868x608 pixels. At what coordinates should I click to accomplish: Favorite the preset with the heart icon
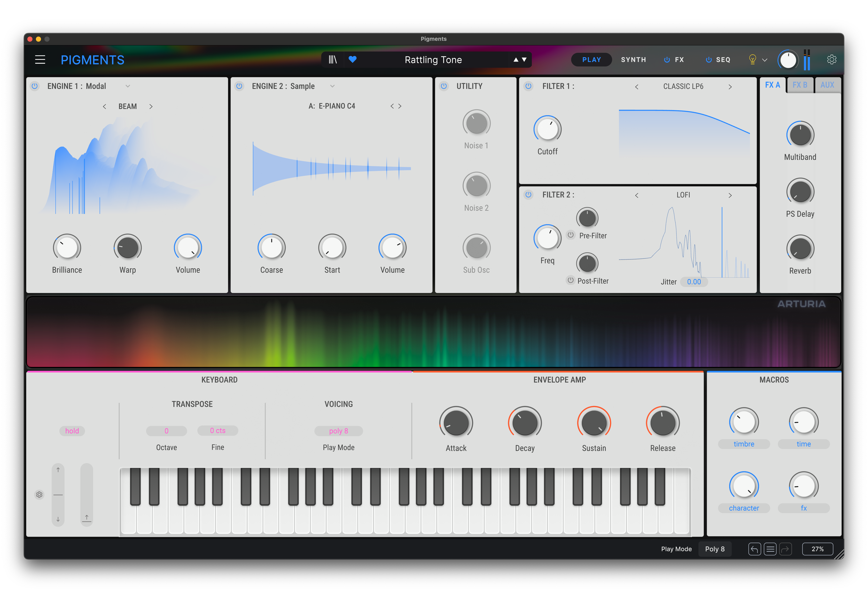(x=352, y=59)
